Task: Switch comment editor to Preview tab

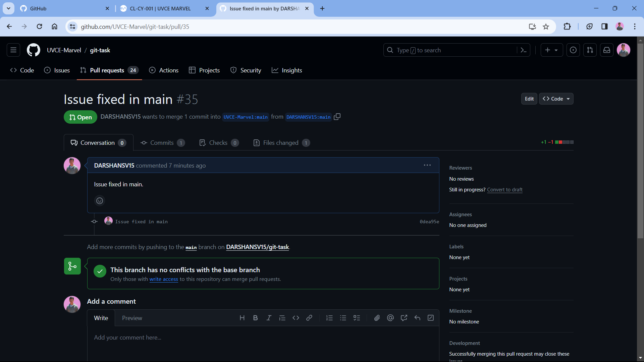Action: pyautogui.click(x=132, y=318)
